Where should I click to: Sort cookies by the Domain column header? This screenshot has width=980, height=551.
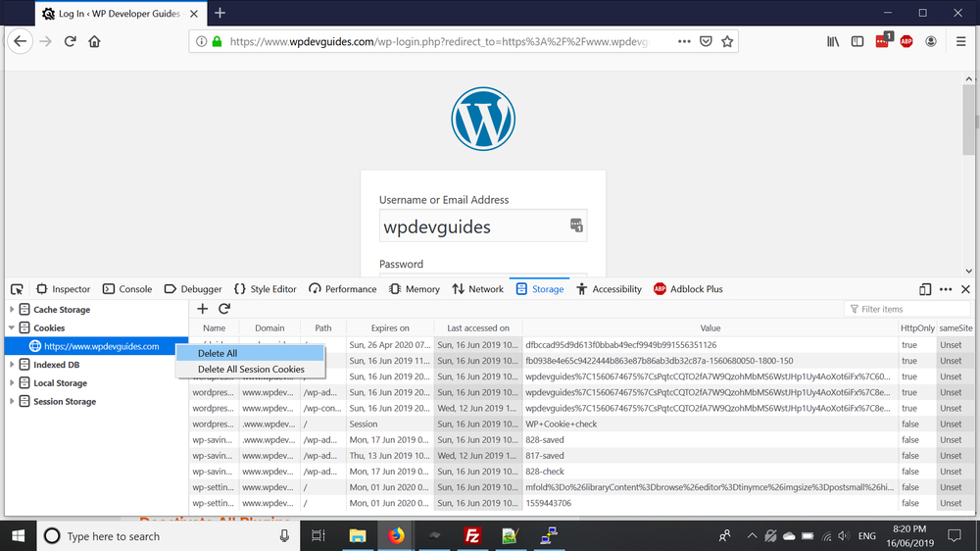269,327
